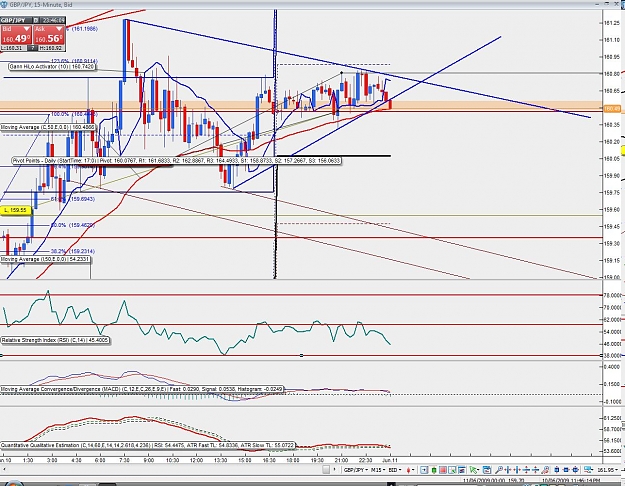
Task: Click the green candle icon in toolbar
Action: [x=434, y=470]
